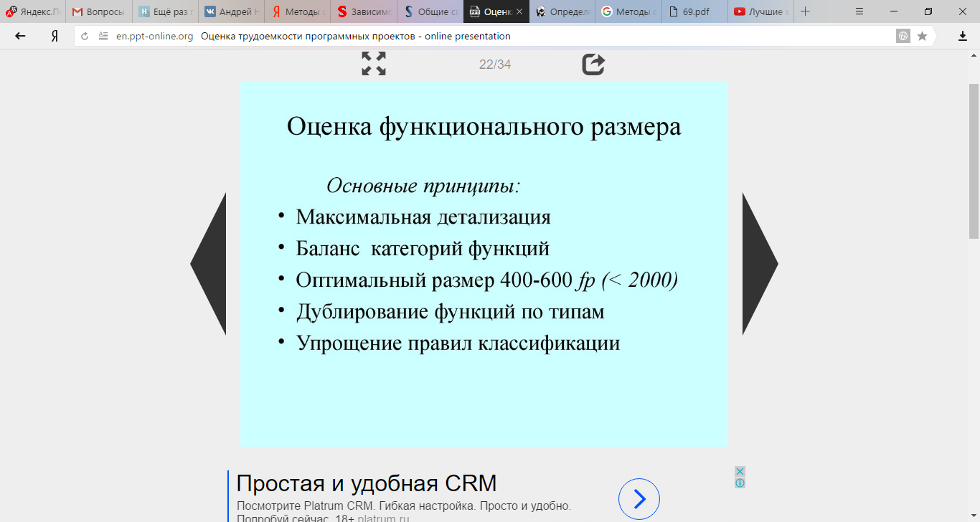Restore down the browser window
Screen dimensions: 980x522
[x=928, y=11]
